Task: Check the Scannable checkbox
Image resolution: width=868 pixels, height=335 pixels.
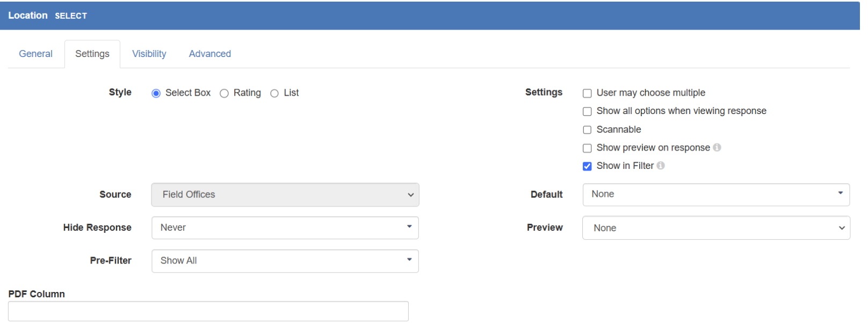Action: (x=587, y=130)
